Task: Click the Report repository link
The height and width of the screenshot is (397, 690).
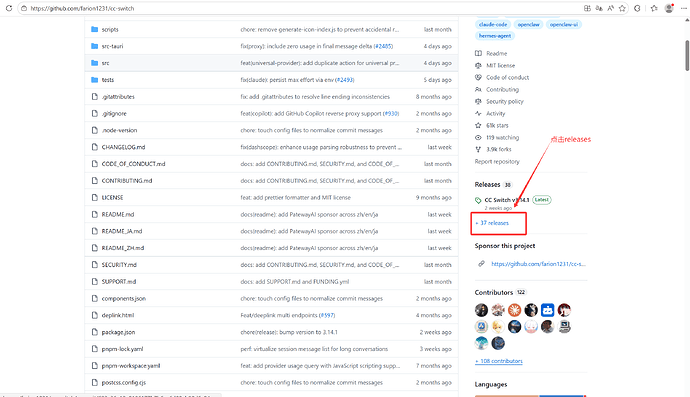Action: tap(497, 162)
